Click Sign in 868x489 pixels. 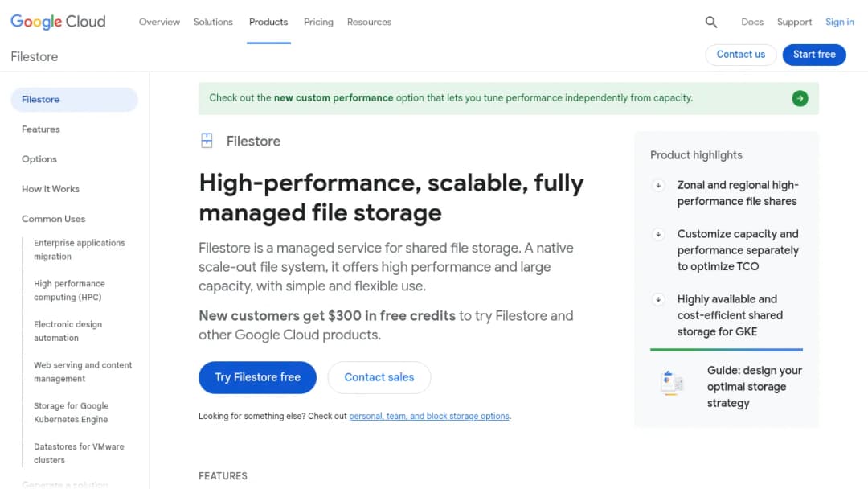click(839, 23)
